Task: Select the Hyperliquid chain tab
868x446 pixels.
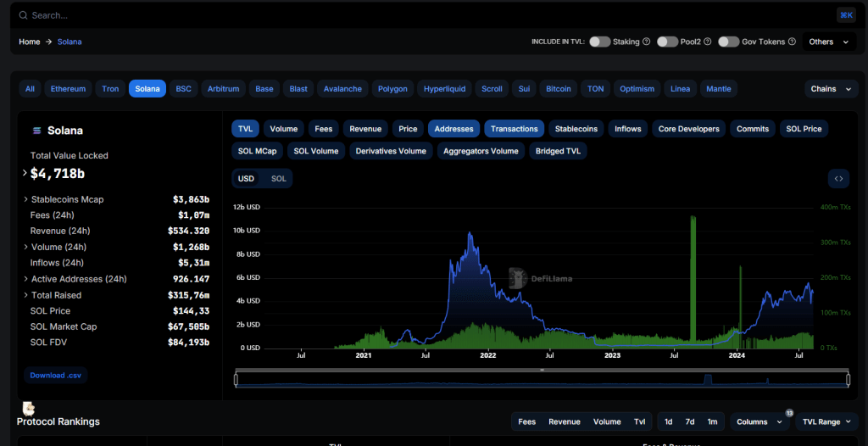Action: tap(444, 89)
